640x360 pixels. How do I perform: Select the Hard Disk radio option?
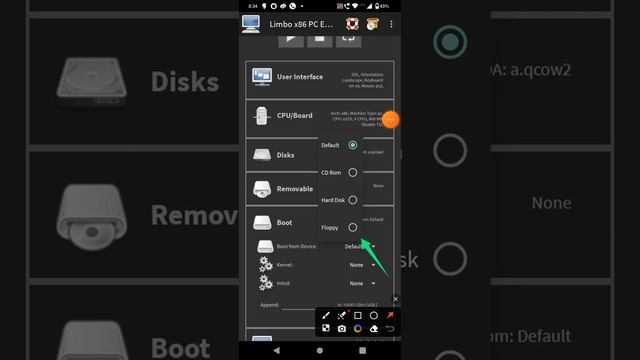click(x=353, y=200)
